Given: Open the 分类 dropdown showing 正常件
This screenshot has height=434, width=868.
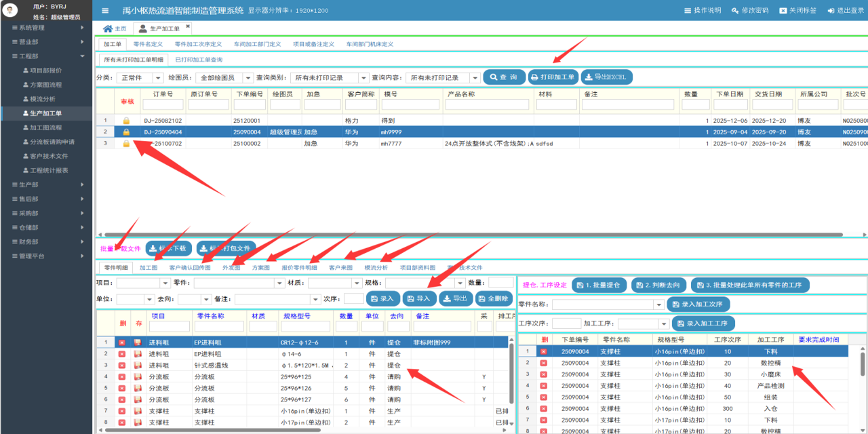Looking at the screenshot, I should (x=155, y=78).
